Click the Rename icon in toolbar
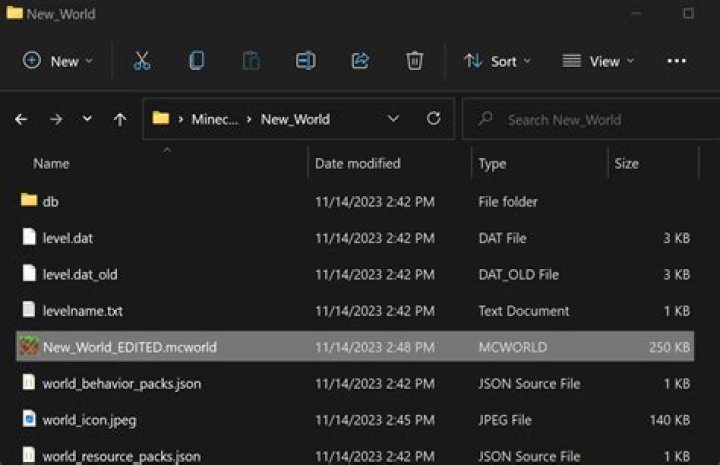720x465 pixels. tap(305, 61)
